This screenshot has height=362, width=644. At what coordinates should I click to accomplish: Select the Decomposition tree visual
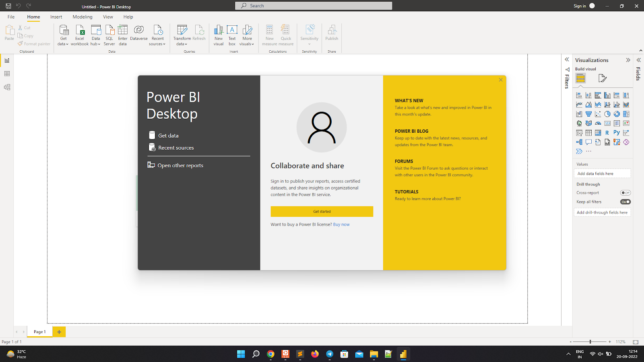579,142
